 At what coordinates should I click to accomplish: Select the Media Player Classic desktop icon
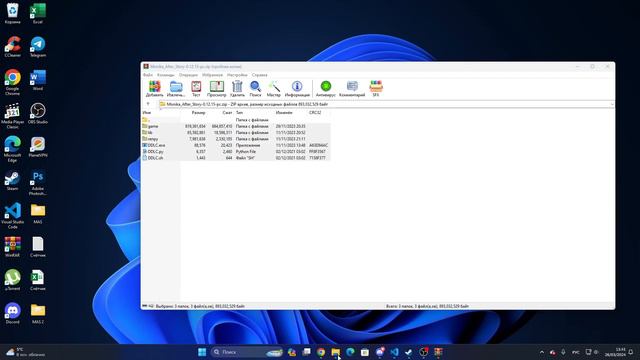coord(13,116)
